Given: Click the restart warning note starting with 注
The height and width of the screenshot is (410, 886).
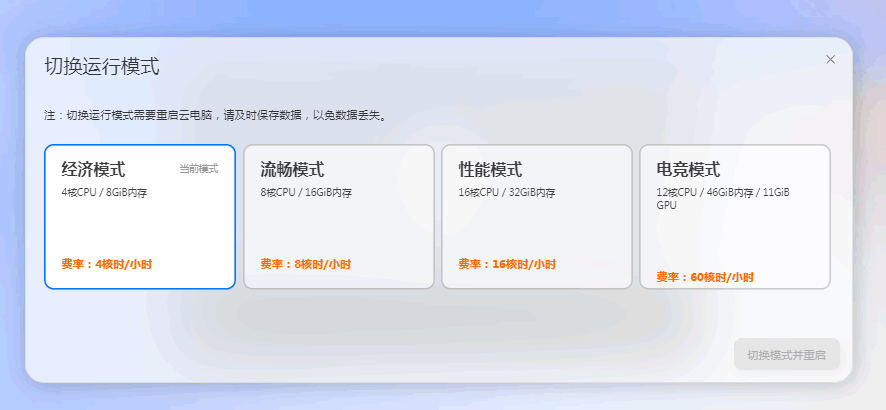Looking at the screenshot, I should (215, 115).
